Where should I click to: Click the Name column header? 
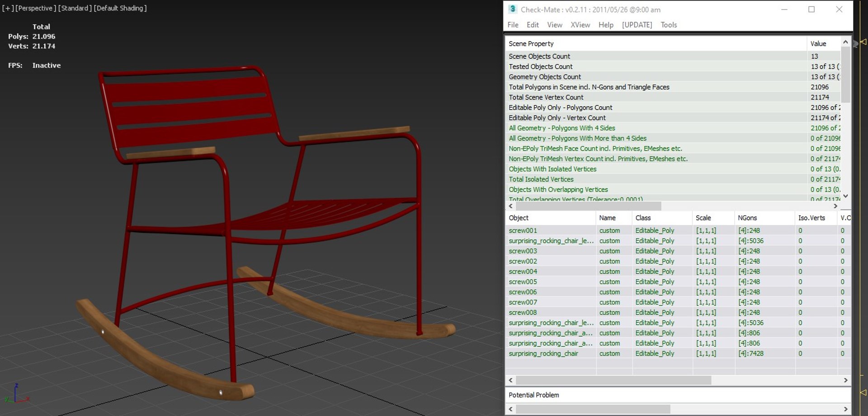coord(613,218)
